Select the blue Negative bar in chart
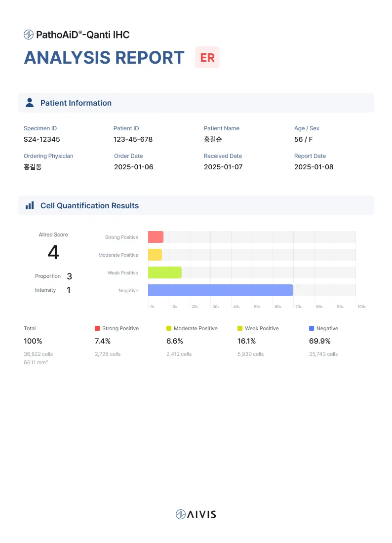The width and height of the screenshot is (392, 543). (x=220, y=290)
